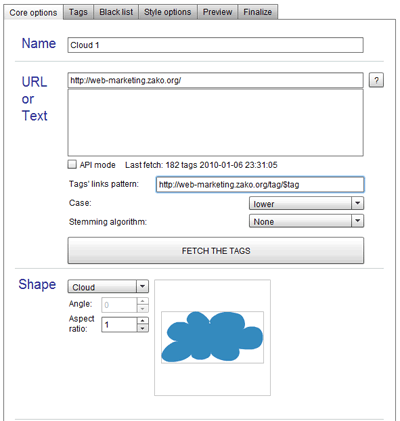Image resolution: width=400 pixels, height=421 pixels.
Task: Open the Case dropdown set to lower
Action: tap(306, 203)
